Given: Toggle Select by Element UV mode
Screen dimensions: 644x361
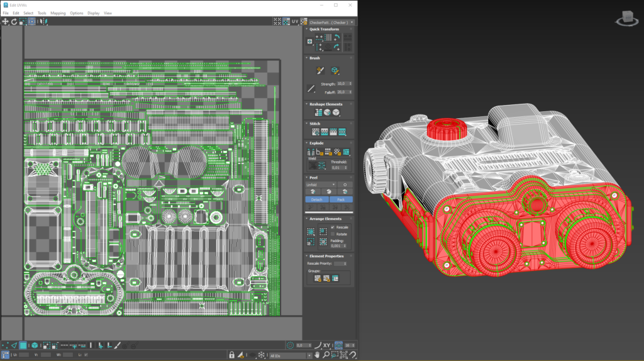Looking at the screenshot, I should [x=35, y=345].
